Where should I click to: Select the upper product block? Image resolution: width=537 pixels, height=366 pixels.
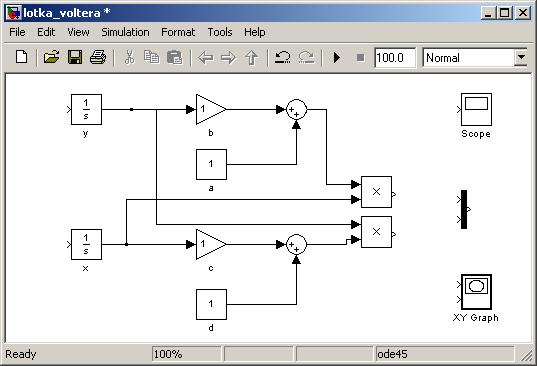(x=376, y=192)
